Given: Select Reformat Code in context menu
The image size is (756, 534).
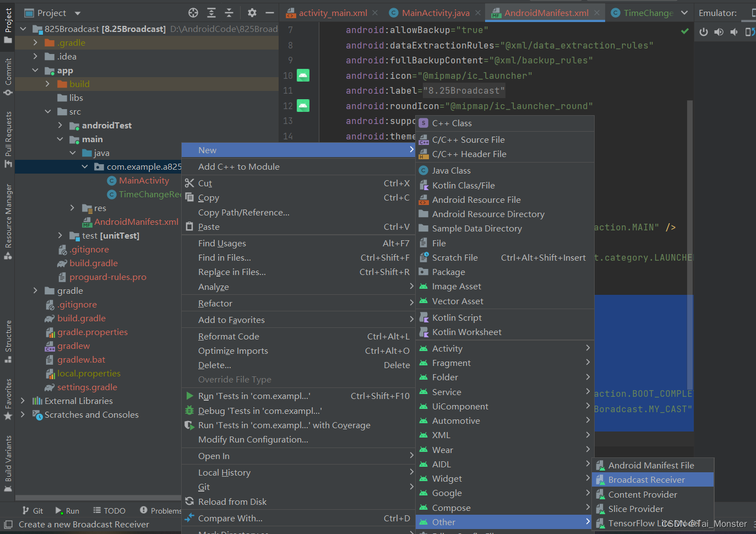Looking at the screenshot, I should click(x=298, y=336).
